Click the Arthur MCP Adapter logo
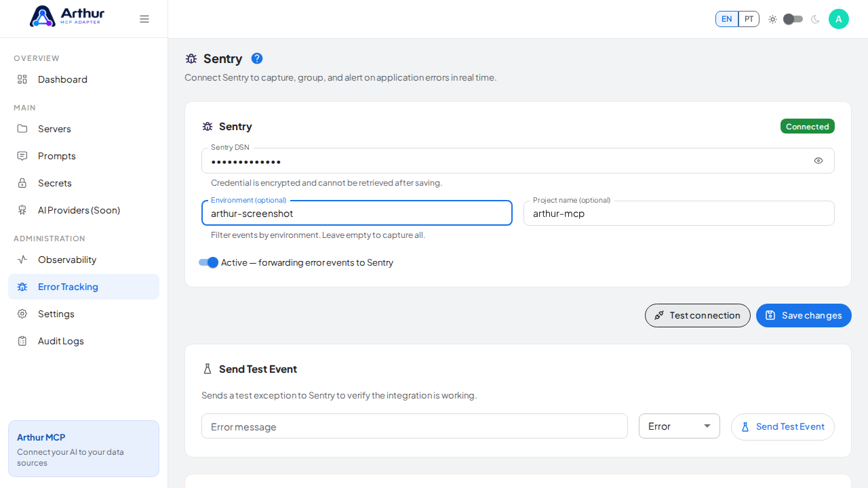868x488 pixels. tap(67, 16)
